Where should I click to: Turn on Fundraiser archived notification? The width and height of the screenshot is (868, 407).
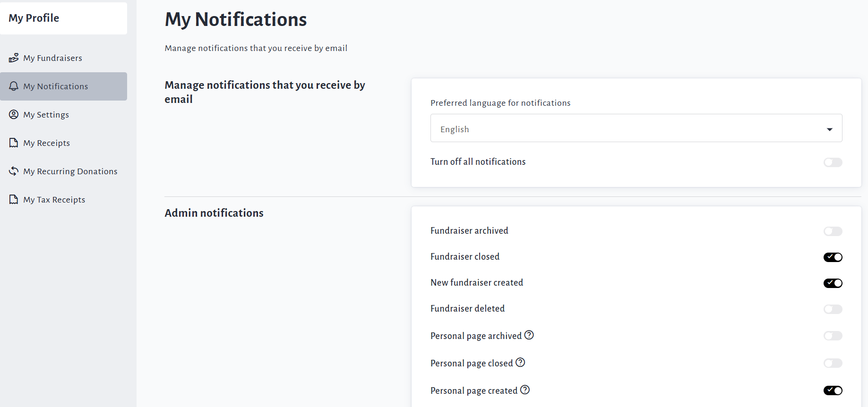[x=833, y=231]
